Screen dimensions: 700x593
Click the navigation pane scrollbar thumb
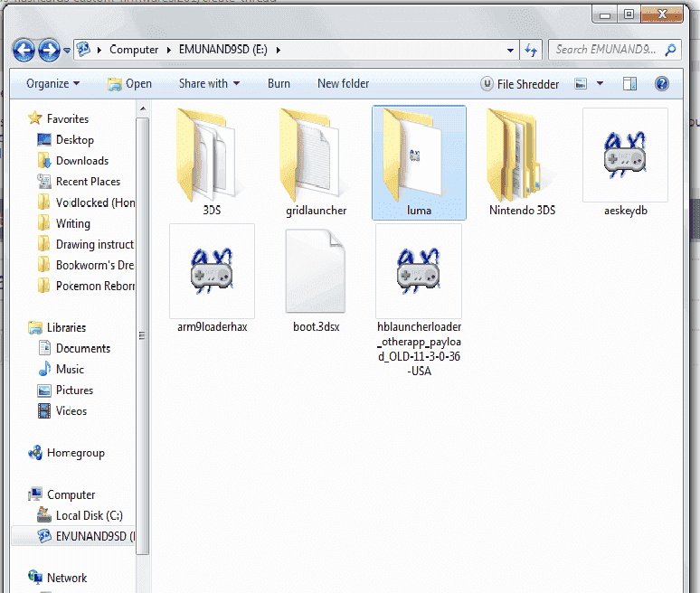click(x=142, y=335)
